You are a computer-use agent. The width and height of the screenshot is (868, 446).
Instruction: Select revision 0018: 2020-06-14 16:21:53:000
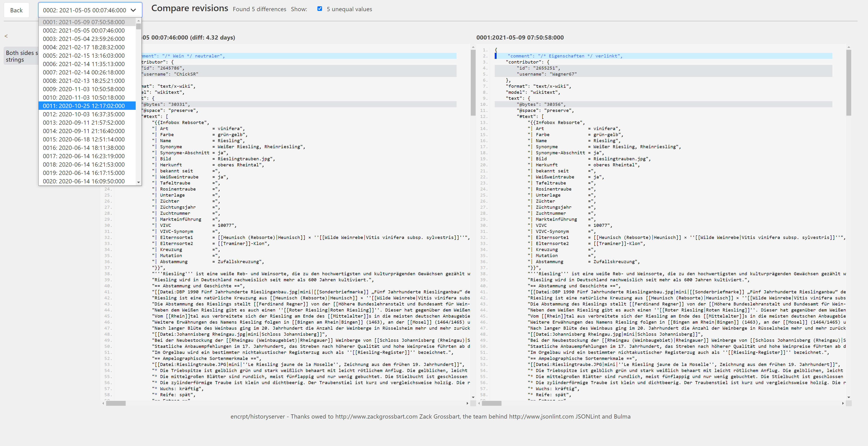(x=87, y=164)
